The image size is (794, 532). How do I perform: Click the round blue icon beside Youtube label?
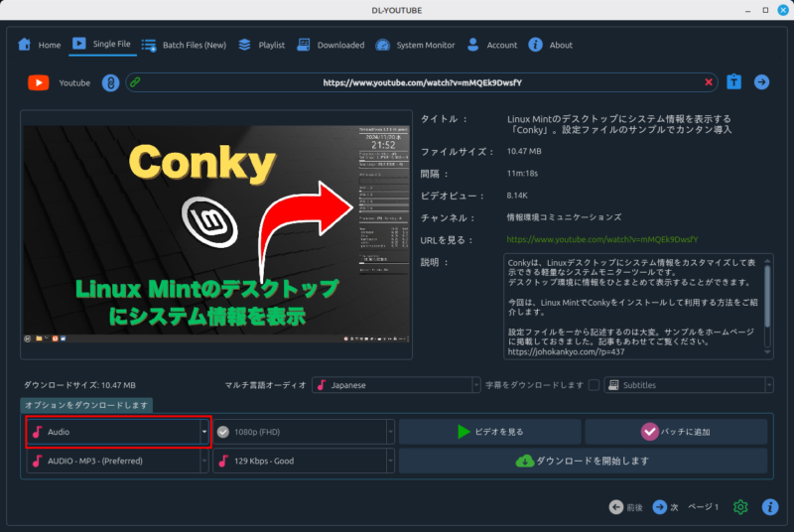point(110,83)
